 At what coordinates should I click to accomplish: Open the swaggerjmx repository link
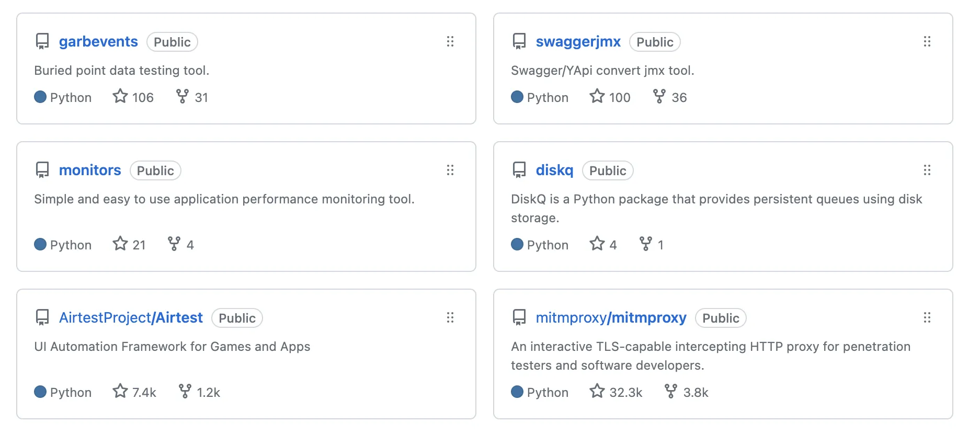(578, 42)
